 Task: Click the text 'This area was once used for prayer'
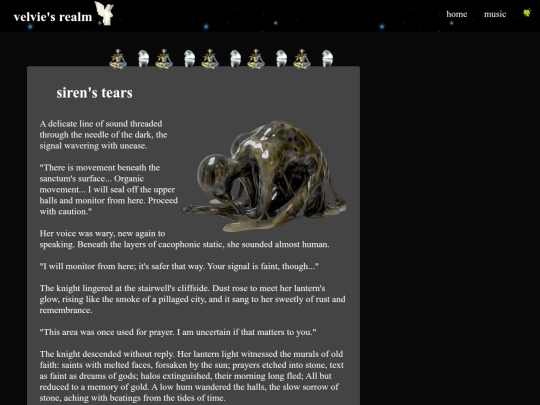tap(178, 332)
